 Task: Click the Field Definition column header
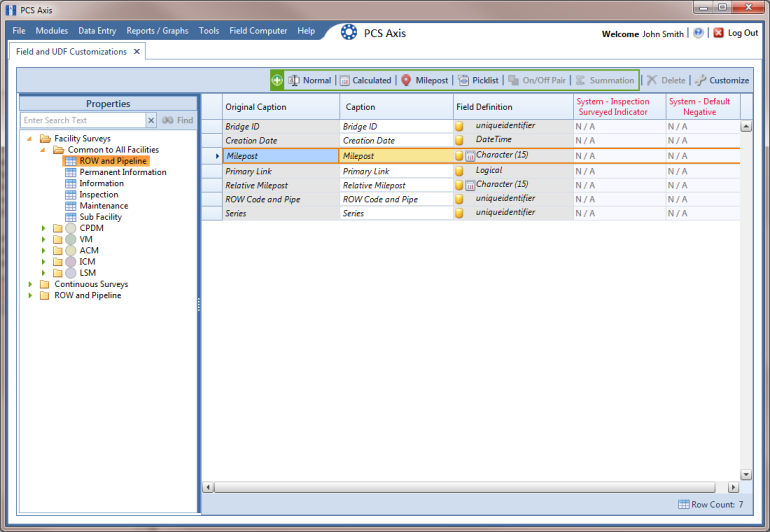(x=513, y=107)
